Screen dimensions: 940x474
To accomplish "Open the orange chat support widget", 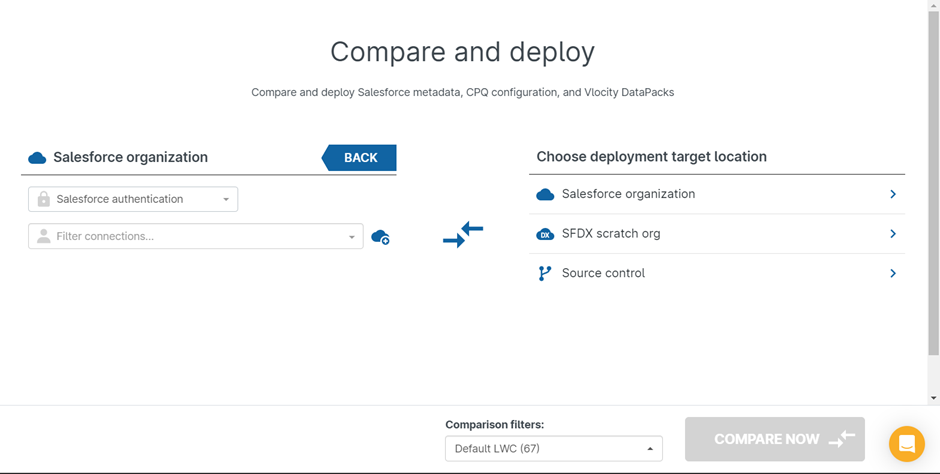I will (x=906, y=443).
